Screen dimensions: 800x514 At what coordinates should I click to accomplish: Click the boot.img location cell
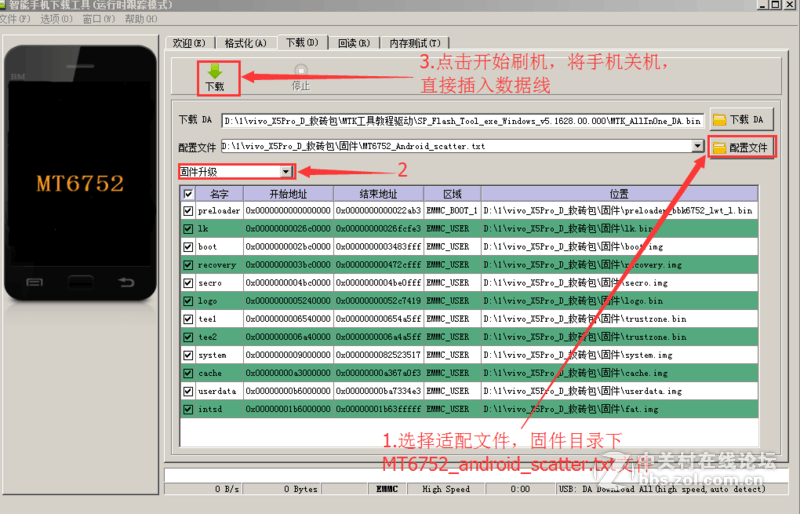[x=619, y=247]
